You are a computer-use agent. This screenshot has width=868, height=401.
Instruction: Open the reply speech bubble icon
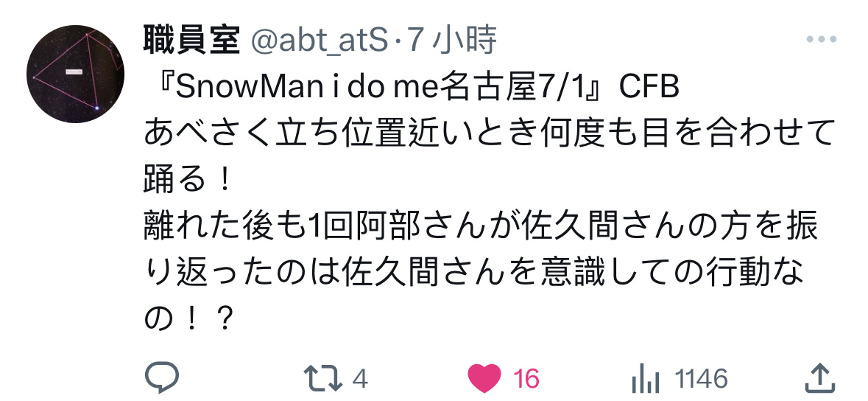tap(162, 378)
